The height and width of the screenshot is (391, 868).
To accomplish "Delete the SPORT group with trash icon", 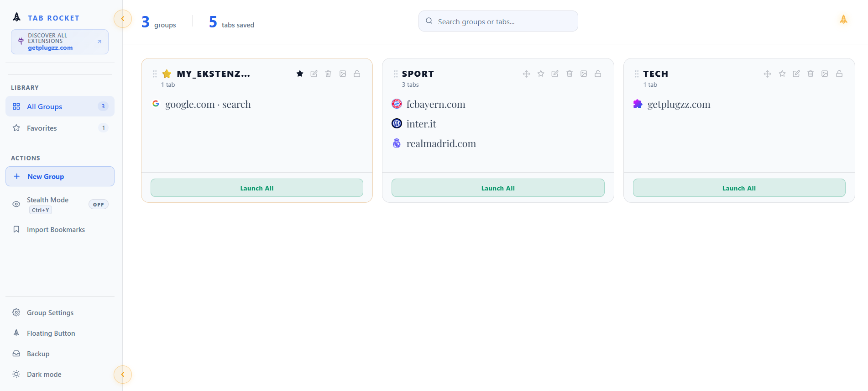I will point(570,74).
